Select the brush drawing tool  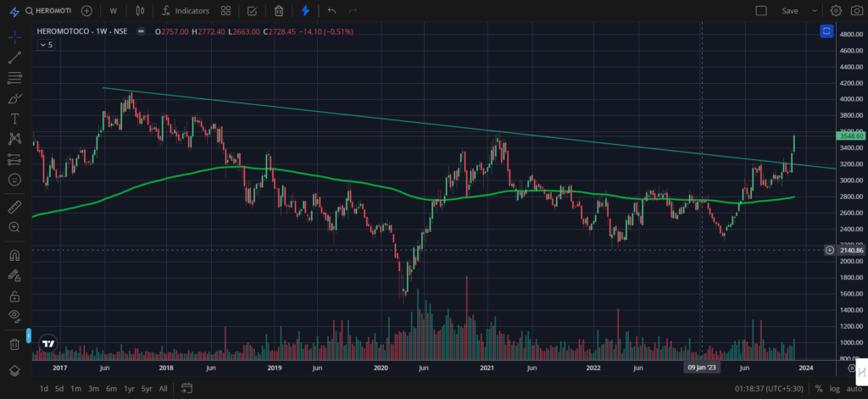point(15,98)
